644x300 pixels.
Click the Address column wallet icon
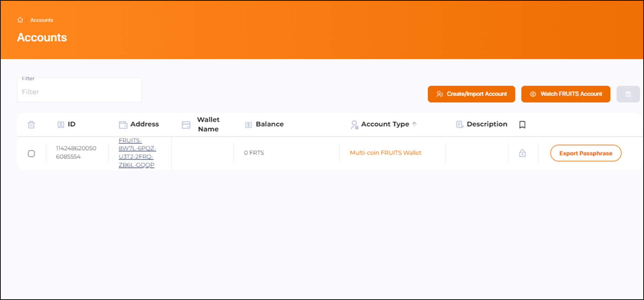tap(123, 125)
